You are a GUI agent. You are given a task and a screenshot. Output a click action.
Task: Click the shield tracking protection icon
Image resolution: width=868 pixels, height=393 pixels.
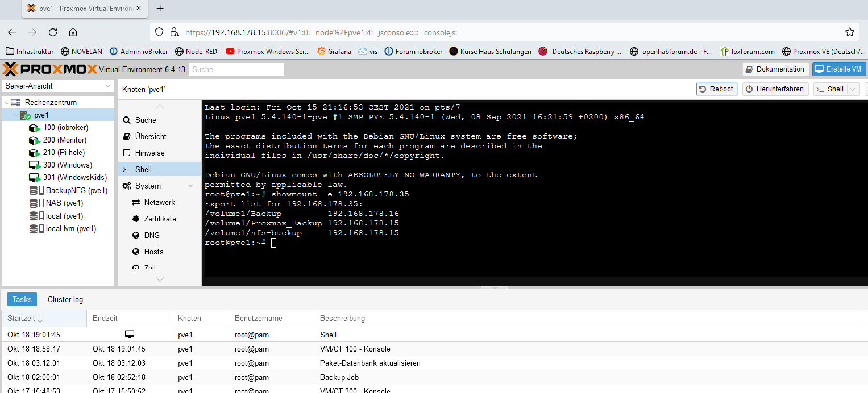[159, 32]
